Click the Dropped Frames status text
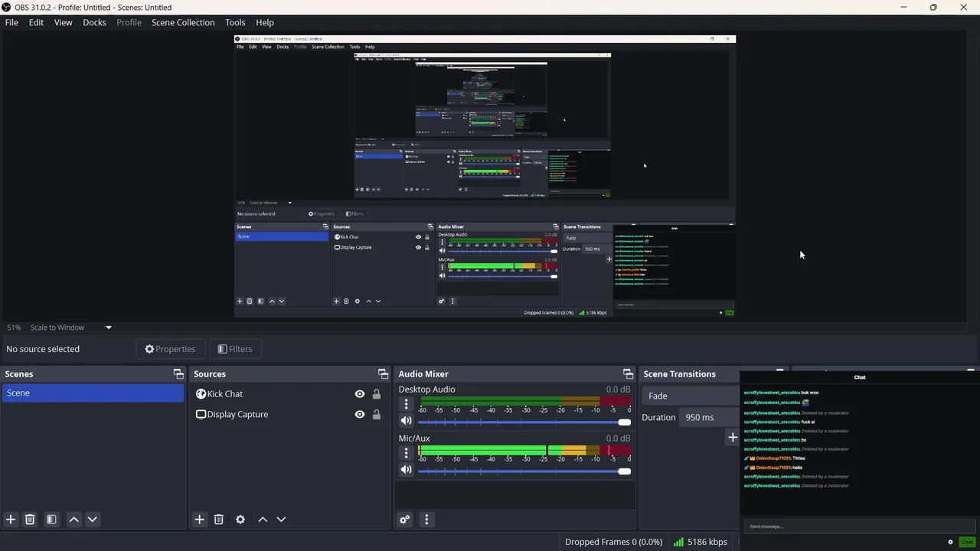Viewport: 980px width, 551px height. tap(613, 542)
